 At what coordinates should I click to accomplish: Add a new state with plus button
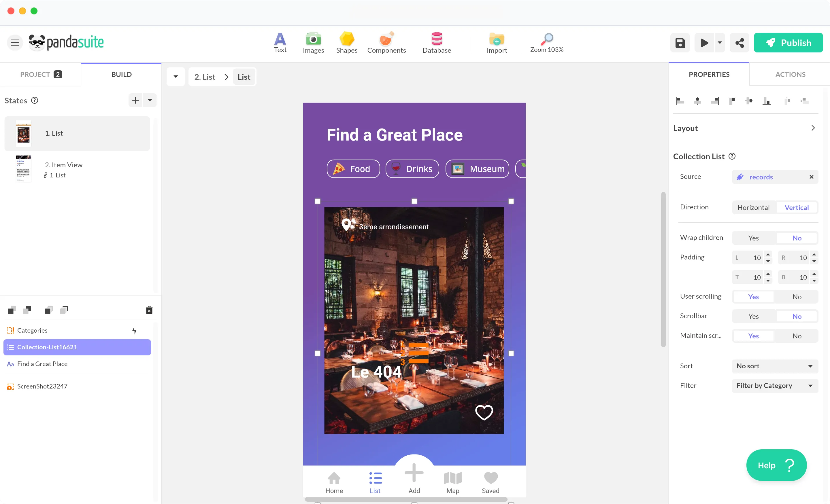point(135,100)
